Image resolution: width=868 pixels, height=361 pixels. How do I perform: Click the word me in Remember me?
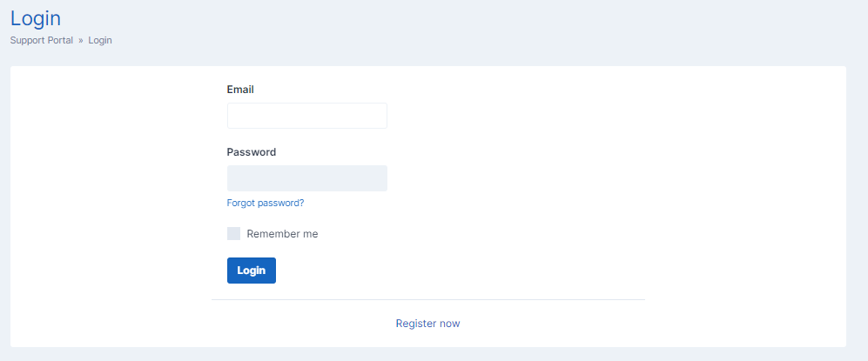(x=310, y=234)
